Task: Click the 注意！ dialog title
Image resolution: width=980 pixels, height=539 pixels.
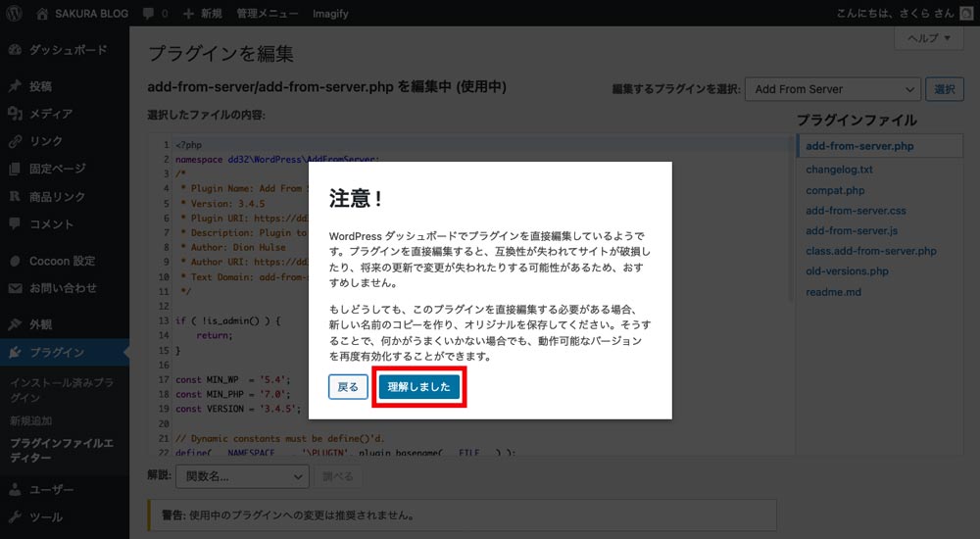Action: click(355, 199)
